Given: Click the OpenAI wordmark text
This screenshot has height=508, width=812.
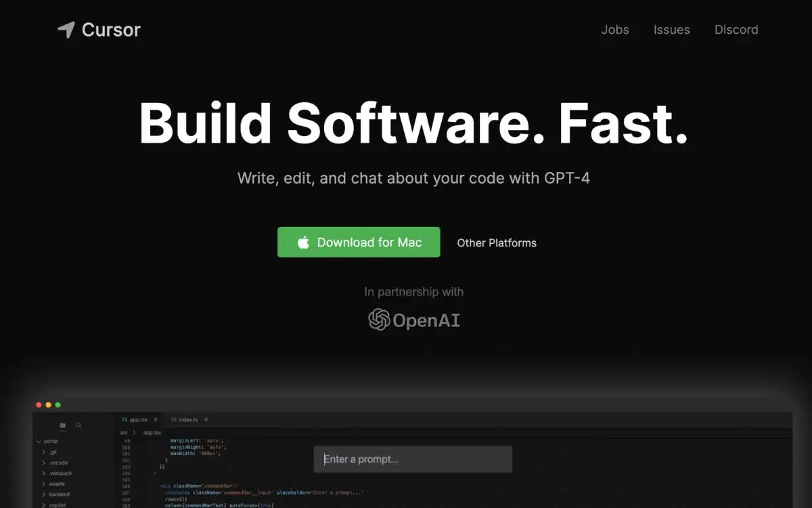Looking at the screenshot, I should pos(426,320).
